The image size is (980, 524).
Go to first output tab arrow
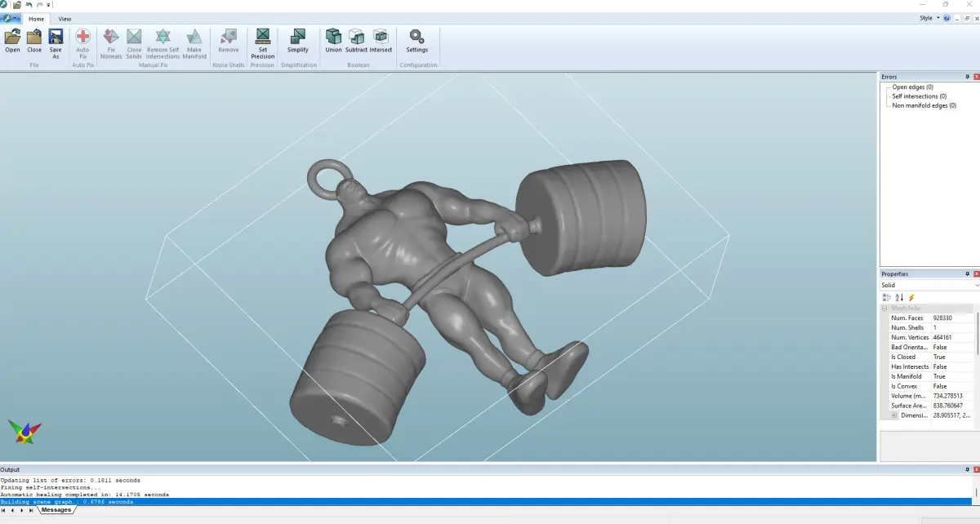[x=3, y=510]
